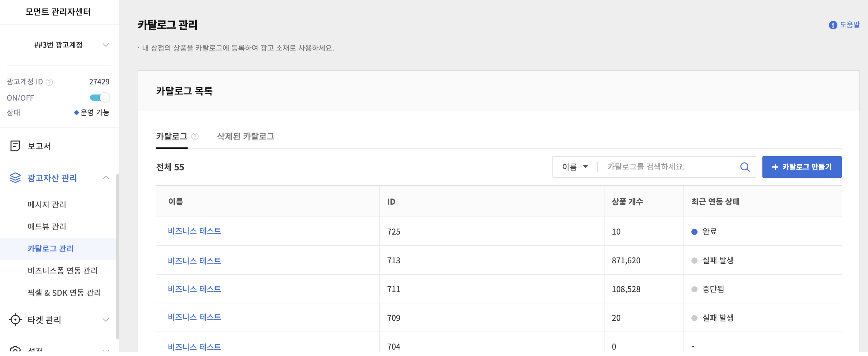Image resolution: width=868 pixels, height=356 pixels.
Task: Turn off the ON/OFF account switch
Action: tap(100, 98)
